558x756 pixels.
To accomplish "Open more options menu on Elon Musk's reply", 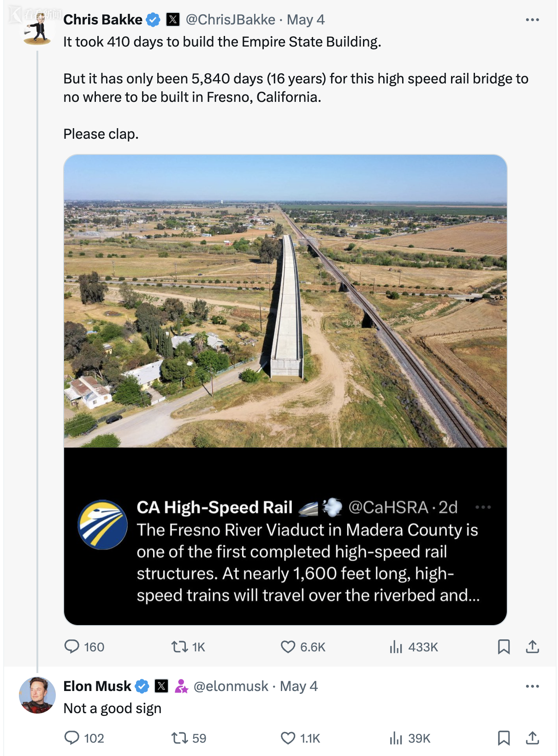I will 532,686.
